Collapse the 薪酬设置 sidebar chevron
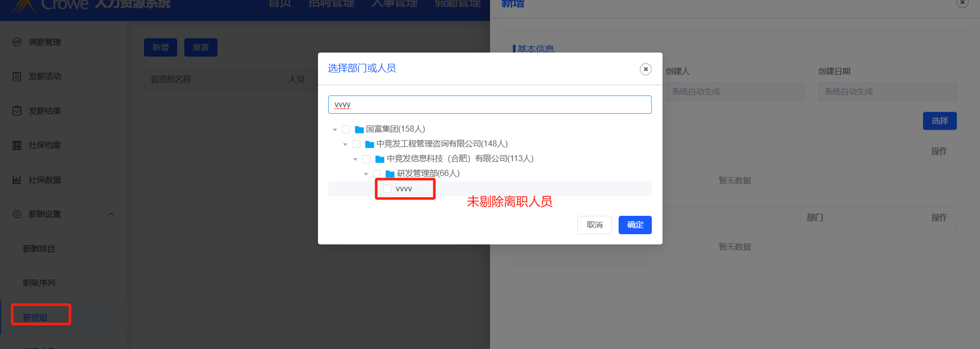This screenshot has height=349, width=980. pos(111,214)
